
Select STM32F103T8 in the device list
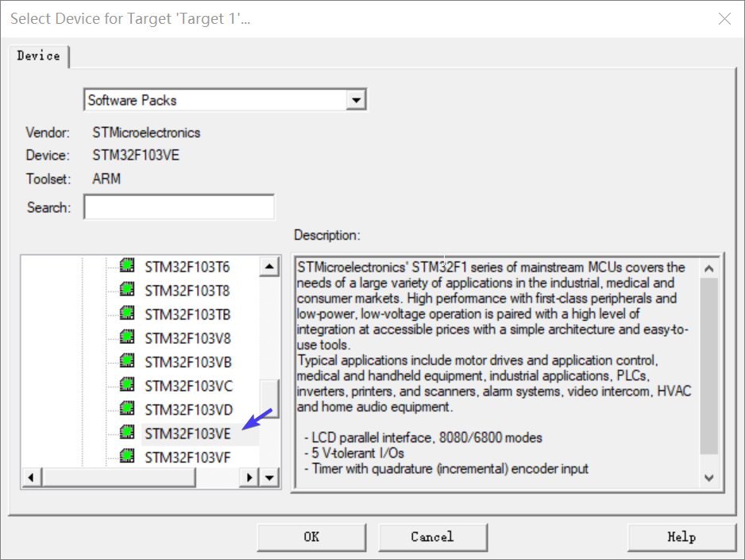coord(187,291)
